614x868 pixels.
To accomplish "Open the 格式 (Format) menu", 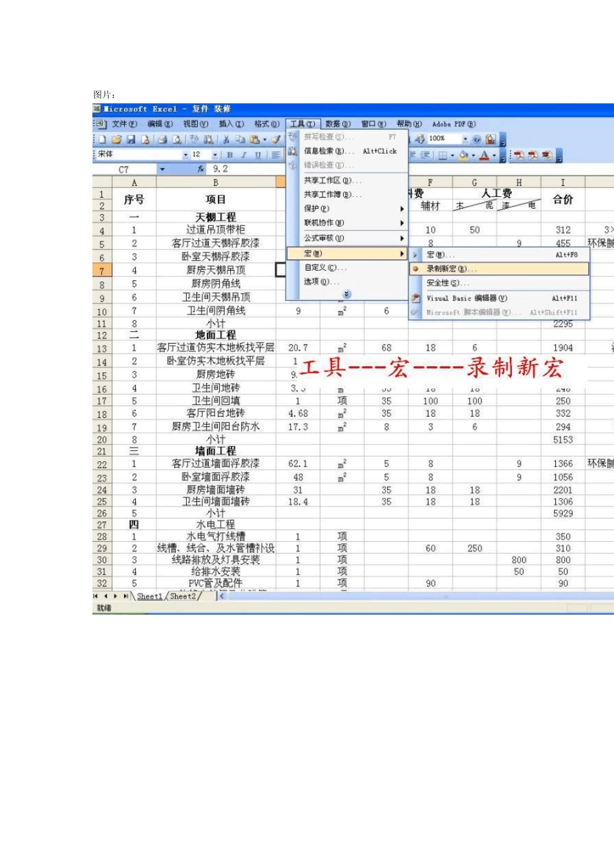I will (x=266, y=124).
